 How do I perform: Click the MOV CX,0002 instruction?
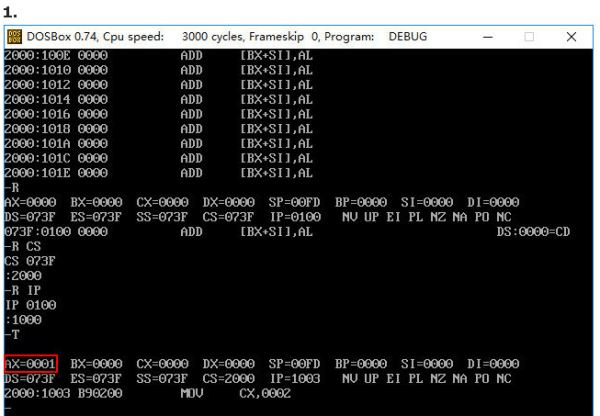pos(236,393)
